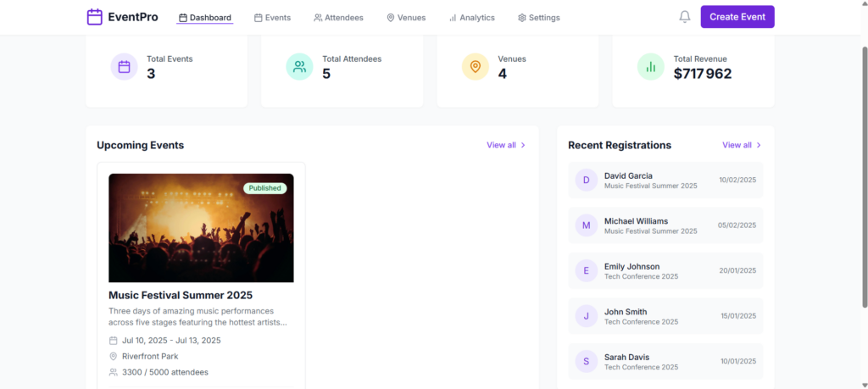868x389 pixels.
Task: Click the Total Events calendar icon
Action: point(124,67)
